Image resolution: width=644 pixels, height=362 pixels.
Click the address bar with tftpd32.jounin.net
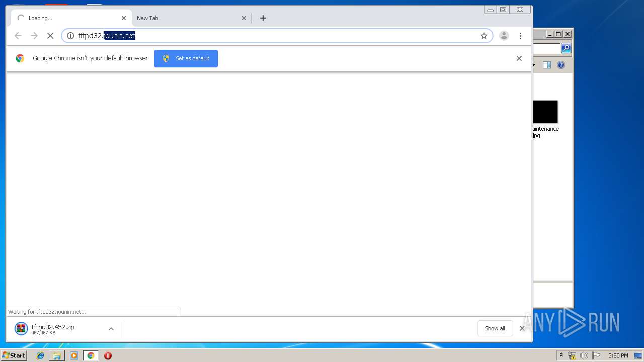tap(277, 36)
